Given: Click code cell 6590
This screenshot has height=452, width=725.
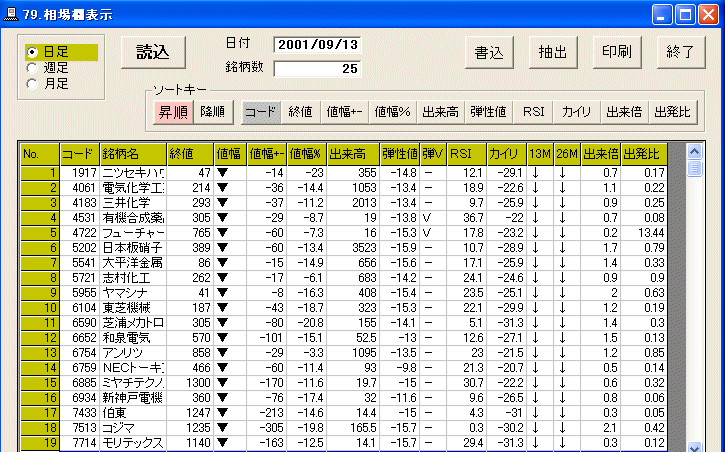Looking at the screenshot, I should coord(80,323).
